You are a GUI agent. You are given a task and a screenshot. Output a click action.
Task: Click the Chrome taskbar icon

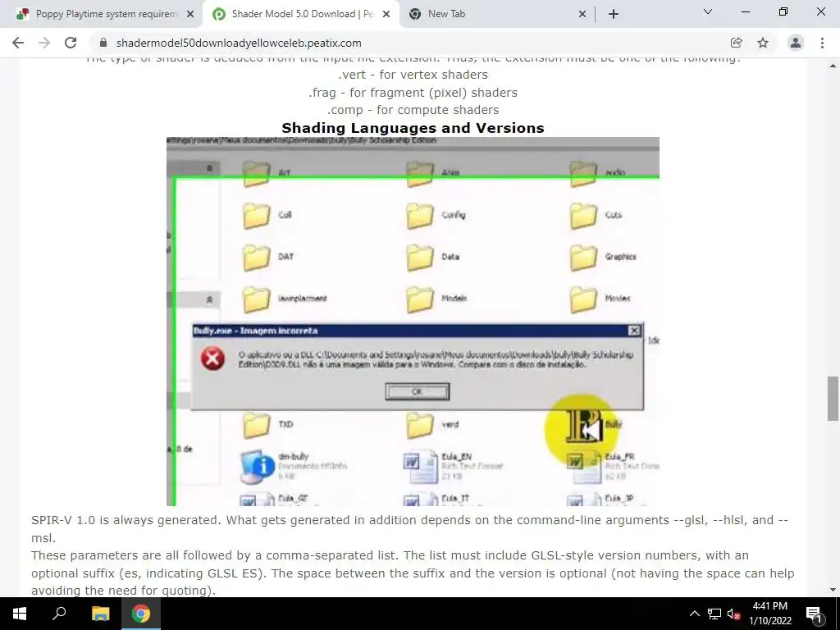[x=141, y=614]
